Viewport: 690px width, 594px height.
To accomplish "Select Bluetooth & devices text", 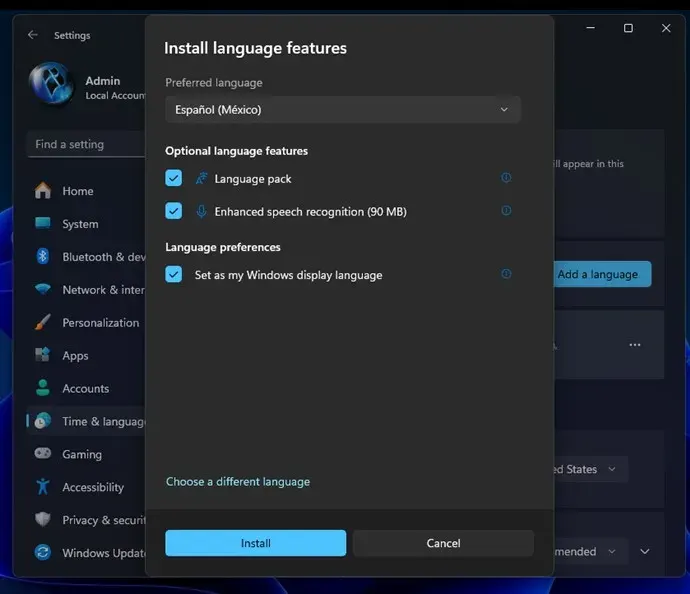I will pos(104,257).
